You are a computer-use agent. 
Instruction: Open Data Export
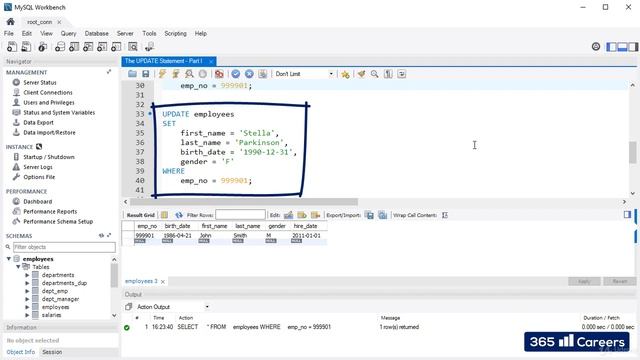pos(38,122)
